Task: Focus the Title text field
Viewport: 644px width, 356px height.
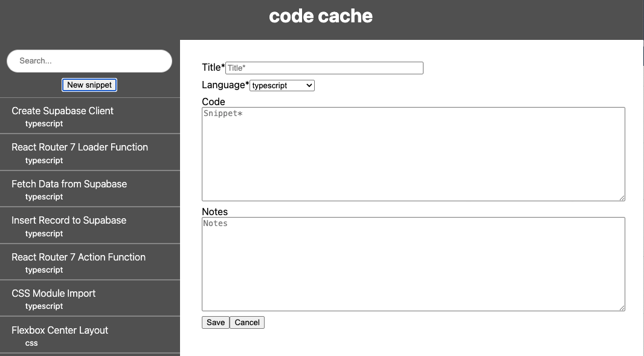Action: [324, 68]
